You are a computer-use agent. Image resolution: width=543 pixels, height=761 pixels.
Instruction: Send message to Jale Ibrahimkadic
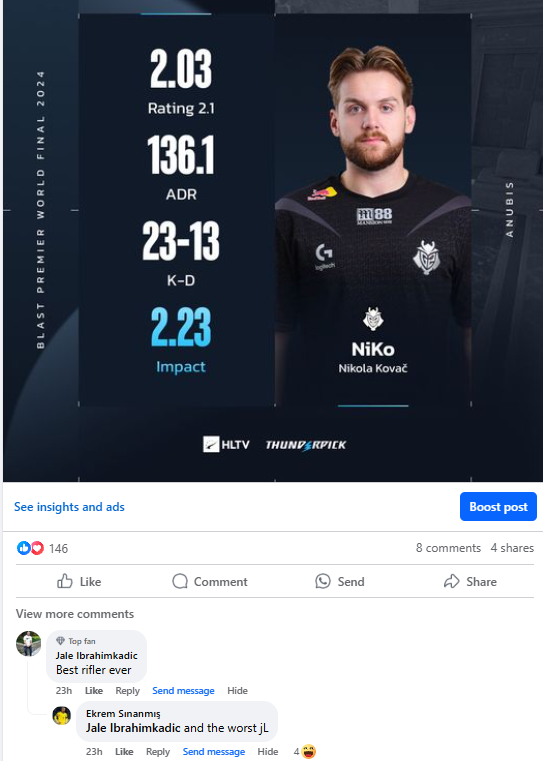[183, 690]
